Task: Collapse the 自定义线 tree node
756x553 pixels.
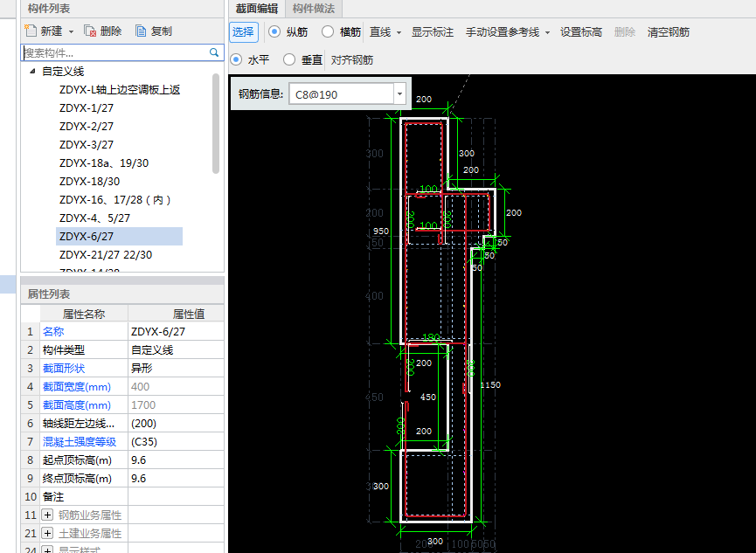Action: 32,72
